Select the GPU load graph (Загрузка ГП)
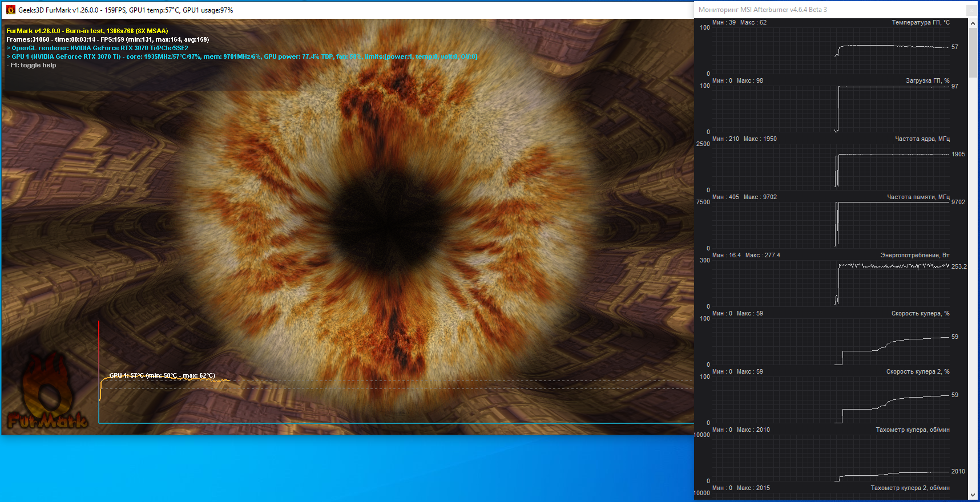The width and height of the screenshot is (980, 502). click(830, 108)
